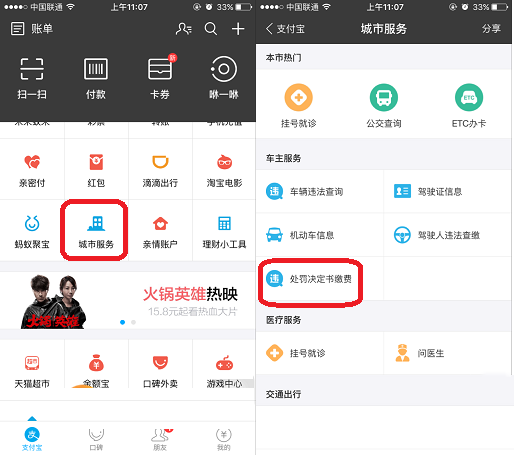Open 咻一咻 feature
The width and height of the screenshot is (514, 455).
pos(224,78)
